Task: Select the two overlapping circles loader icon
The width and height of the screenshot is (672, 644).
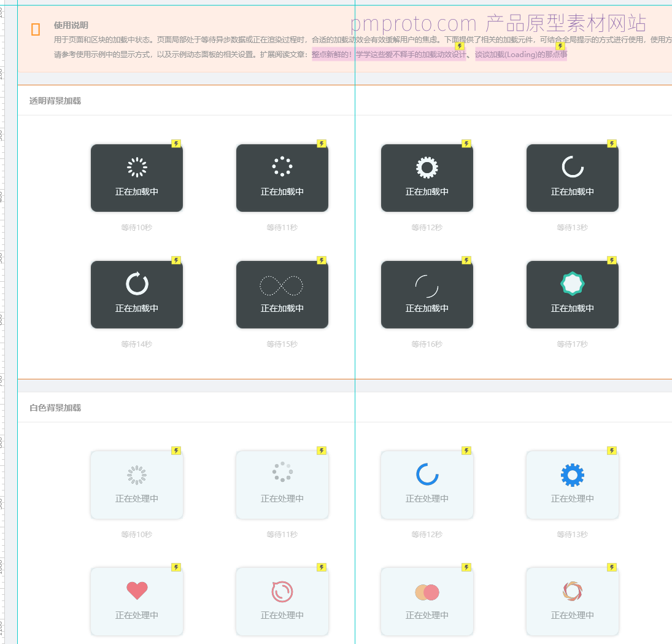Action: pyautogui.click(x=427, y=592)
